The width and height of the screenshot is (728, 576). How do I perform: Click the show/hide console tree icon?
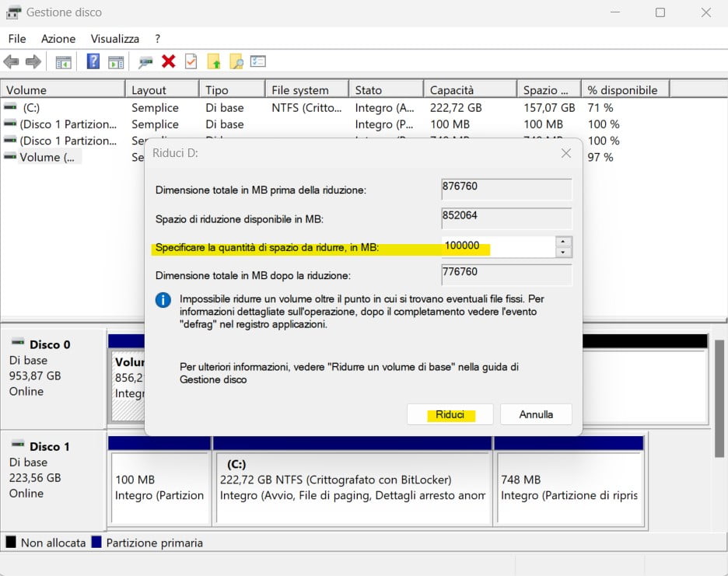click(64, 61)
